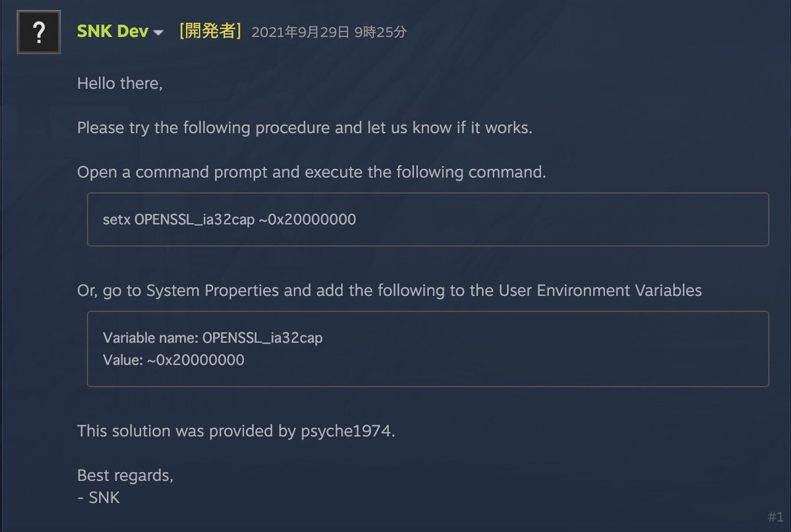Click the '- SNK' signature
The width and height of the screenshot is (791, 532).
point(98,498)
